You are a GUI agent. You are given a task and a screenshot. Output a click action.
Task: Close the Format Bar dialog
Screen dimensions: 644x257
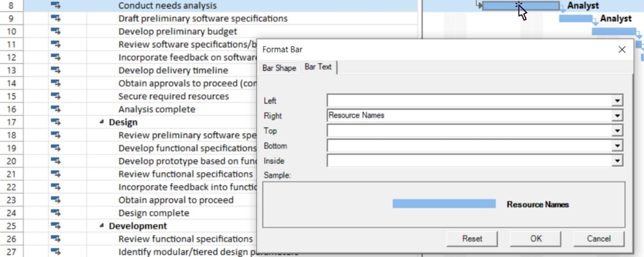pyautogui.click(x=622, y=50)
